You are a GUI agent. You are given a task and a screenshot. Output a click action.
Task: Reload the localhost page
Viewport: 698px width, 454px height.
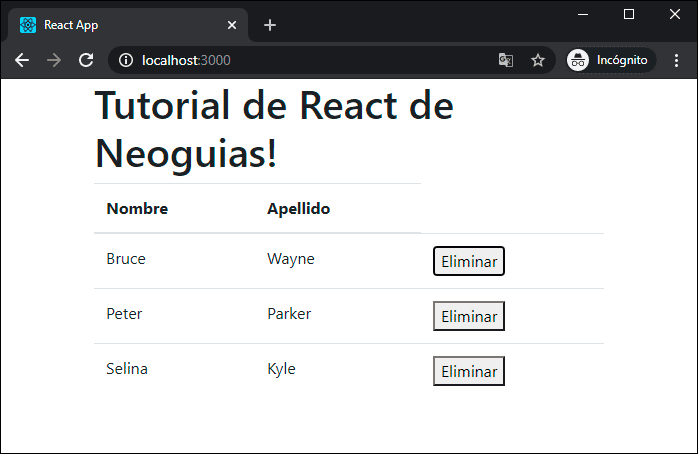[86, 60]
